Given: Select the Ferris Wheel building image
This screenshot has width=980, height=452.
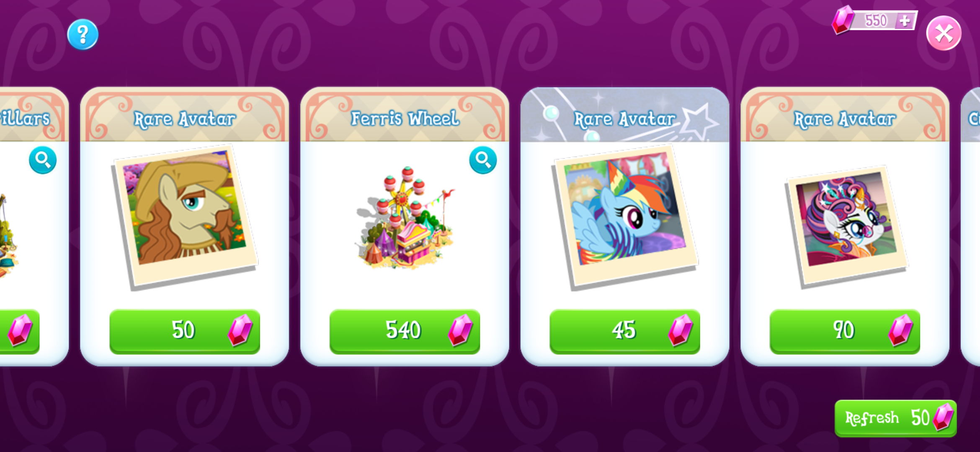Looking at the screenshot, I should pyautogui.click(x=405, y=218).
